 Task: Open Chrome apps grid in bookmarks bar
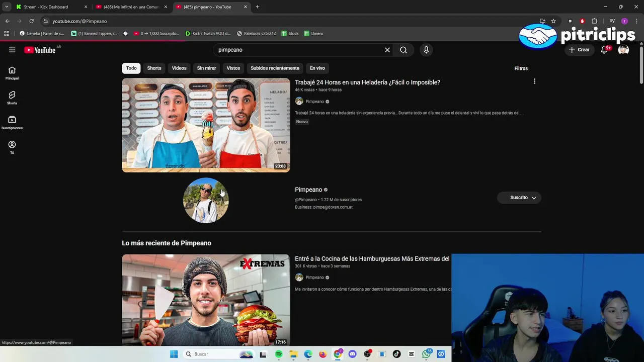(x=7, y=34)
